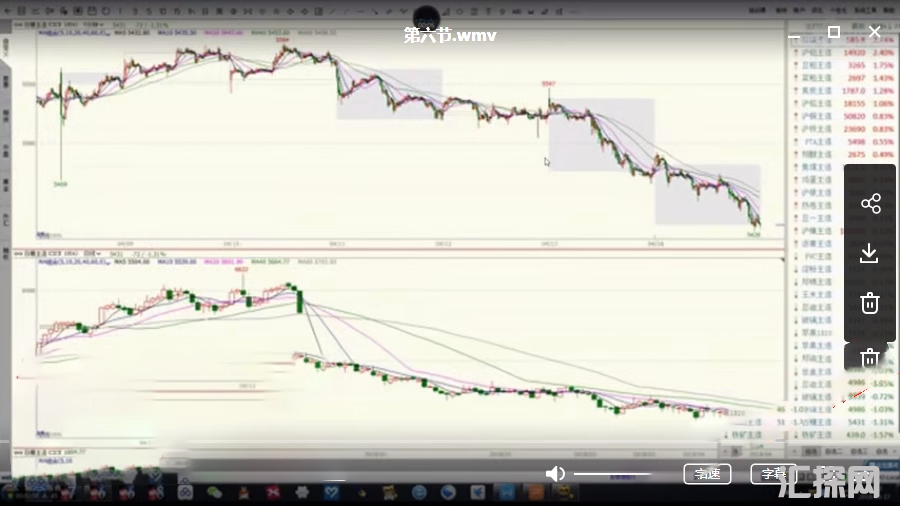The width and height of the screenshot is (900, 506).
Task: Open the 字幕 subtitle button
Action: (773, 474)
